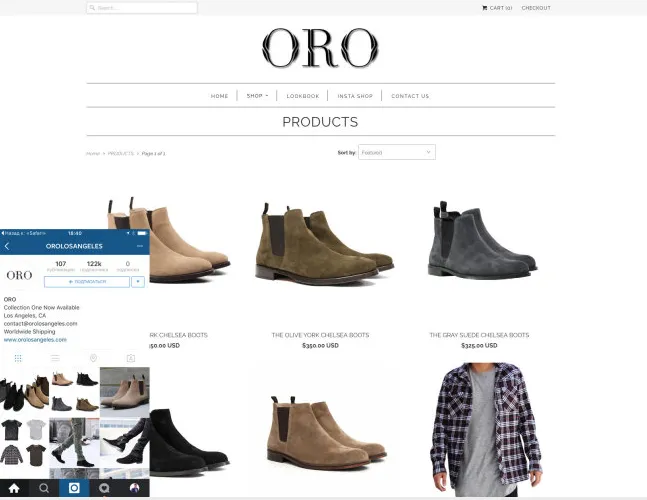
Task: Expand the arrow dropdown beside the follow button
Action: 138,282
